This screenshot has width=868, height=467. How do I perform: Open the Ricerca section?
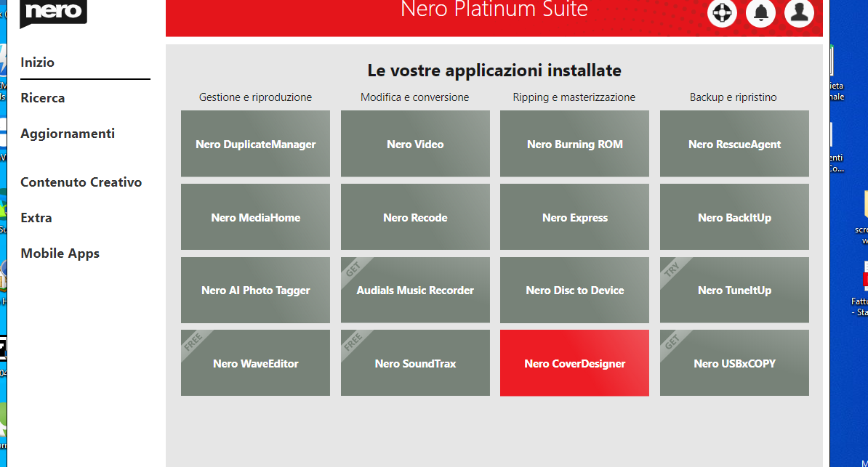pos(43,98)
